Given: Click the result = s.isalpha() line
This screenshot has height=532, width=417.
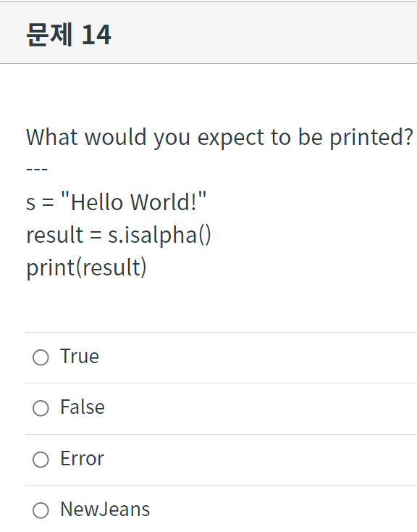Looking at the screenshot, I should 119,235.
